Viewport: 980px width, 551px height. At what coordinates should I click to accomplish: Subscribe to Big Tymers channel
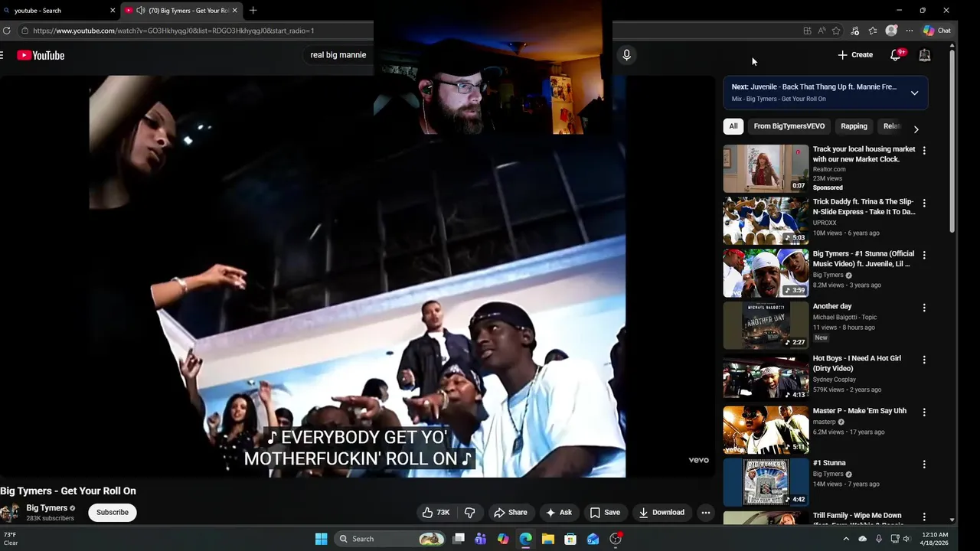point(113,513)
